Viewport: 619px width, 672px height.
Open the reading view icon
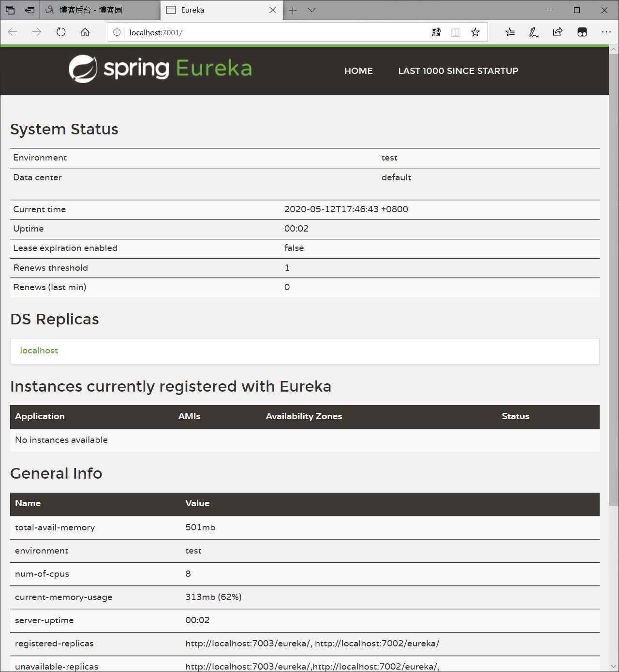point(456,32)
